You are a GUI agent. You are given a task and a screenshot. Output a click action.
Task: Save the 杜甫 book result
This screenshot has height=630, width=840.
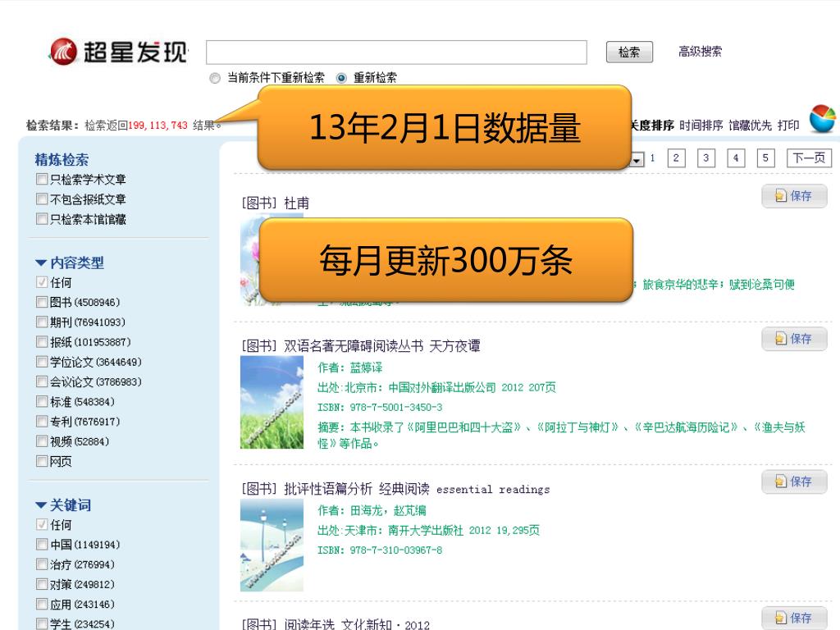coord(794,197)
